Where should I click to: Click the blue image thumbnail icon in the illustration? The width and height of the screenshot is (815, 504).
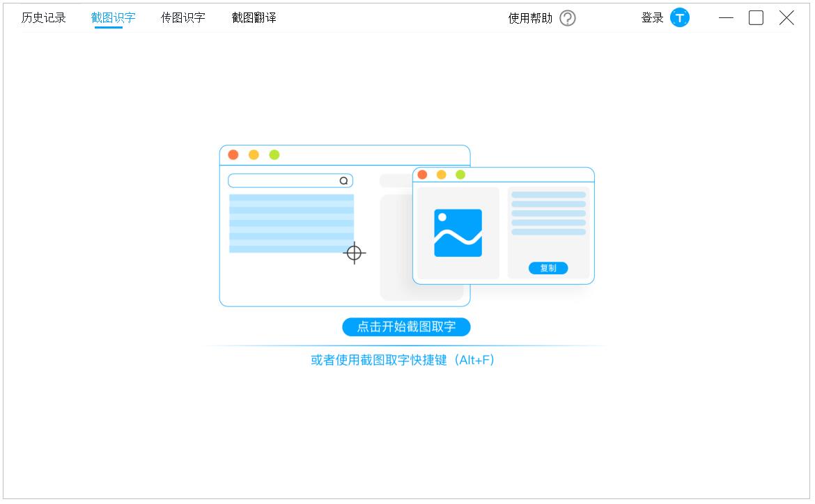point(459,233)
